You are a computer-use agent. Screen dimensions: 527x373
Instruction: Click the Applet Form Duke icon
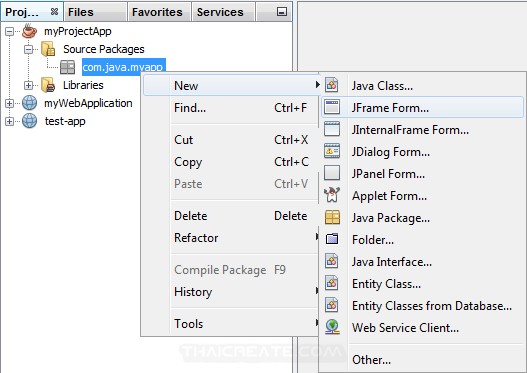pos(332,195)
